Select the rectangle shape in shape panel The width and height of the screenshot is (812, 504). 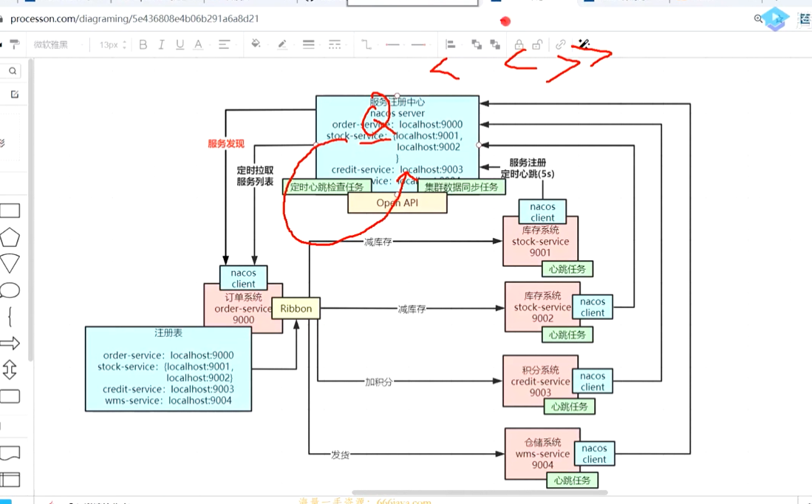(10, 211)
